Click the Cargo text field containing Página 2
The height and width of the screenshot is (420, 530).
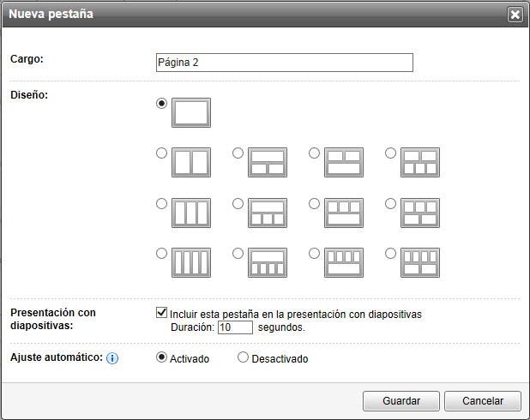point(284,63)
